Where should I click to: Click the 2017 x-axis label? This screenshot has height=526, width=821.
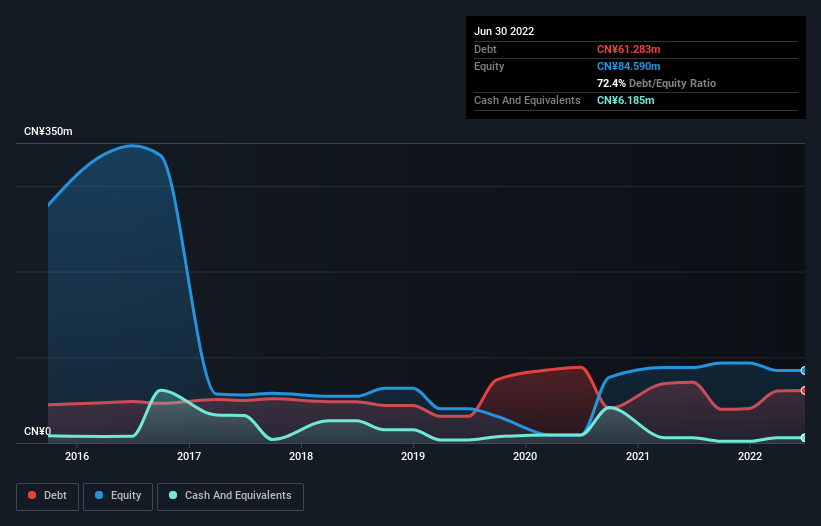[189, 456]
